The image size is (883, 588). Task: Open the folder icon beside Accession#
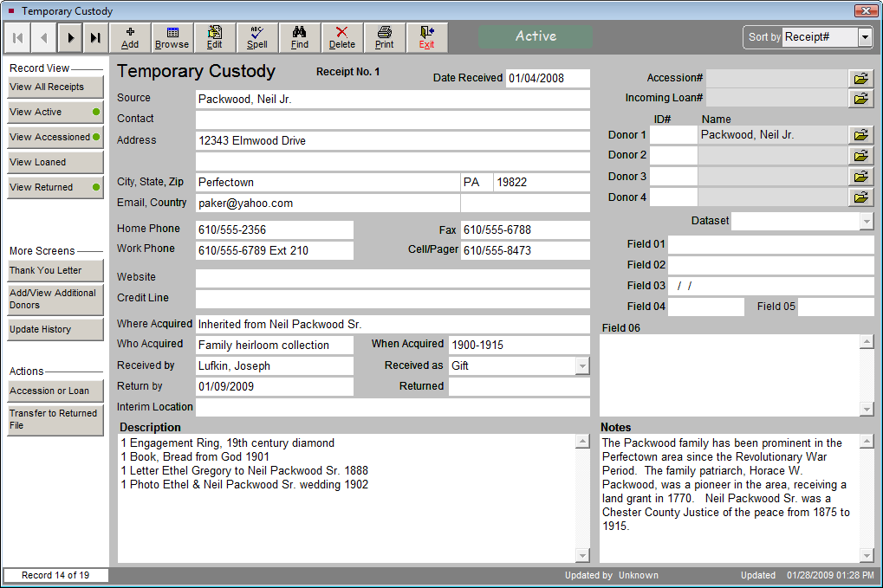[860, 78]
